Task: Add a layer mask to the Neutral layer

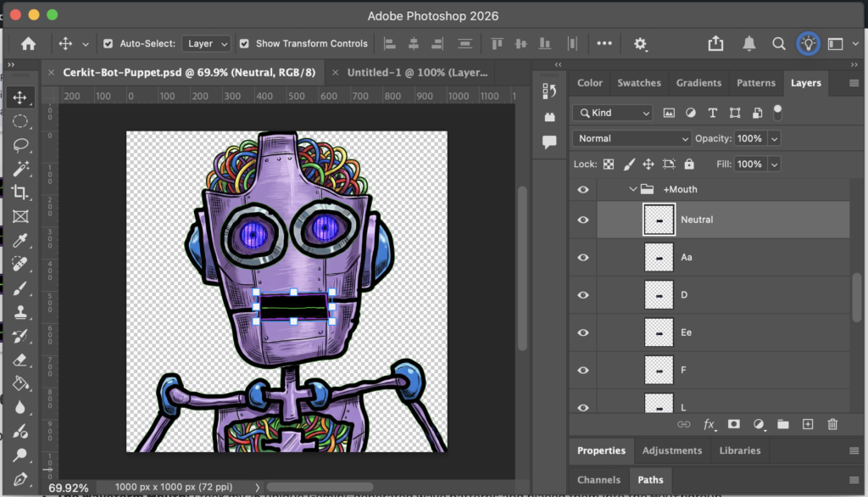Action: [733, 424]
